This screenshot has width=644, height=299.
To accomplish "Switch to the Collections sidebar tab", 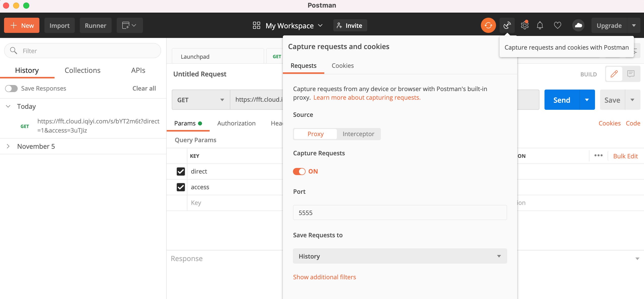I will 82,70.
